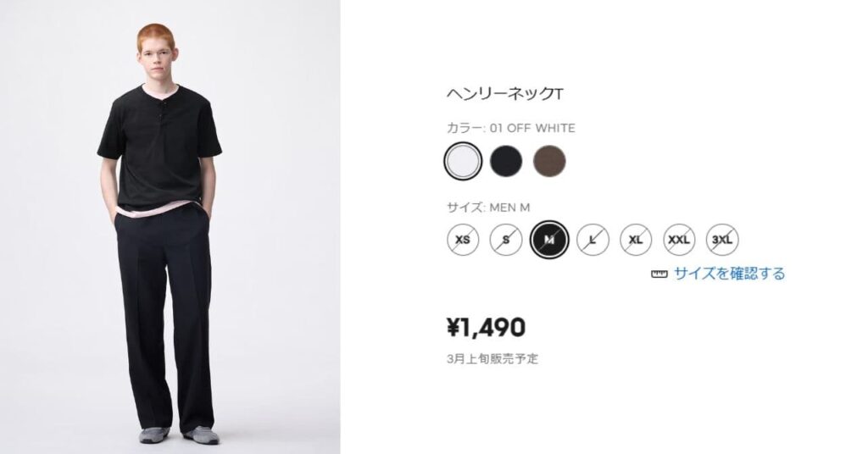Pick the brown color swatch
The height and width of the screenshot is (454, 868).
(x=549, y=161)
